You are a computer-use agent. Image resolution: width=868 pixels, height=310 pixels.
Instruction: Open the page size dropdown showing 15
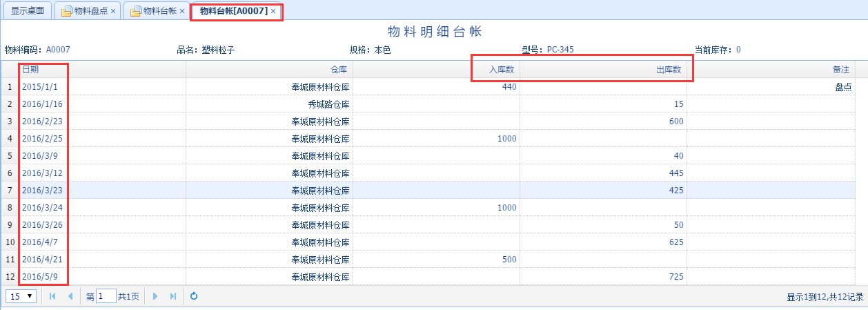tap(21, 296)
